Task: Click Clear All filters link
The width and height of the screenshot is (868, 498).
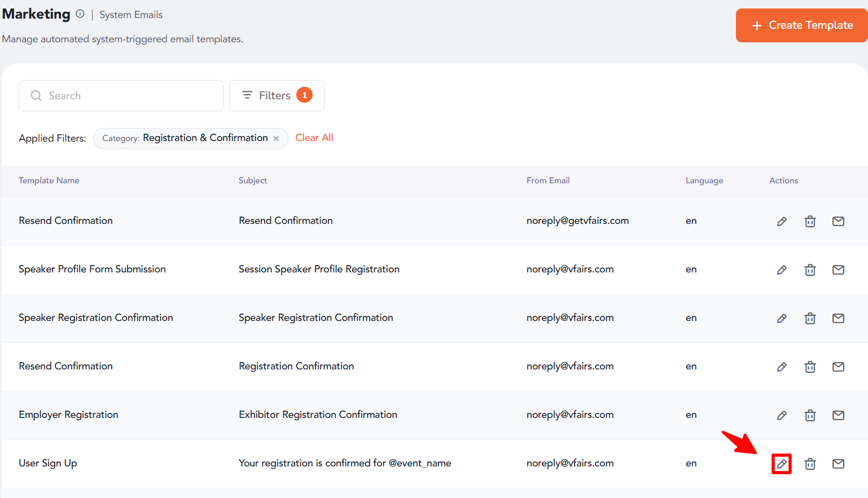Action: pyautogui.click(x=314, y=138)
